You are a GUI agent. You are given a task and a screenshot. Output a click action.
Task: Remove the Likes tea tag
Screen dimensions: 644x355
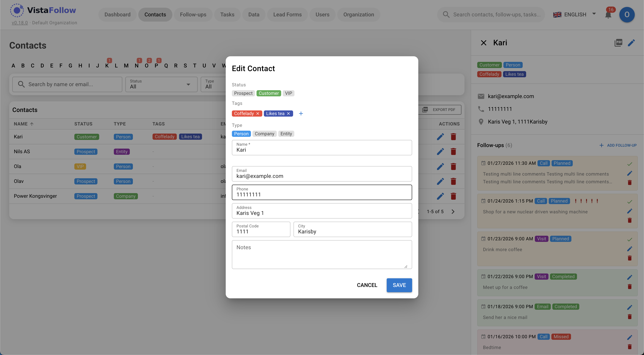click(288, 114)
